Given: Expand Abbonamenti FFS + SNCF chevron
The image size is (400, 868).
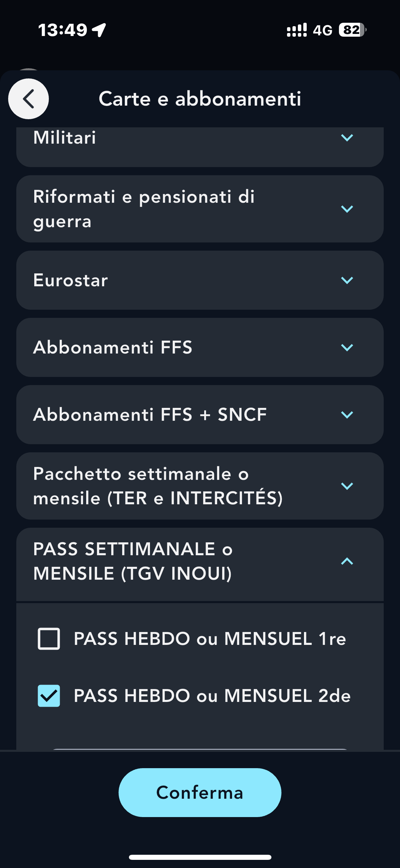Looking at the screenshot, I should tap(347, 415).
